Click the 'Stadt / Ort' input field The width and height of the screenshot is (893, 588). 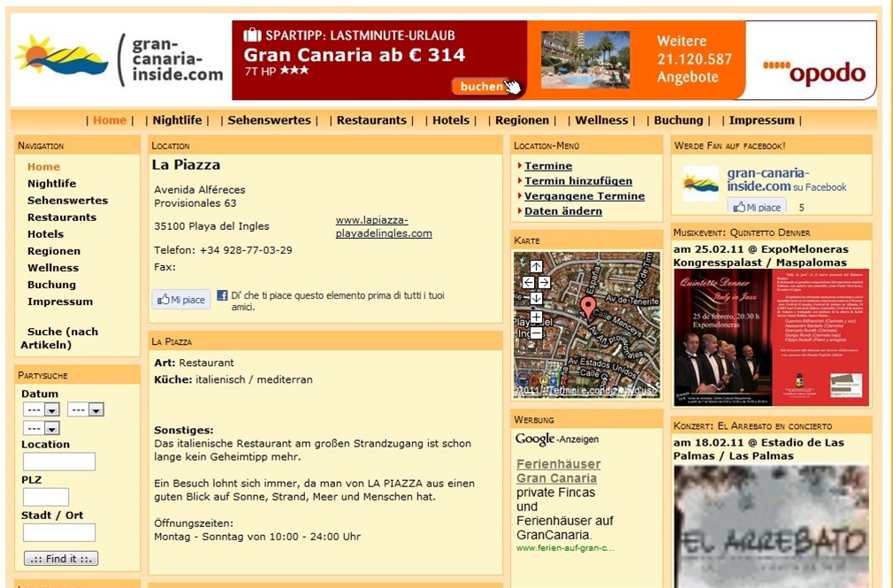click(x=59, y=532)
